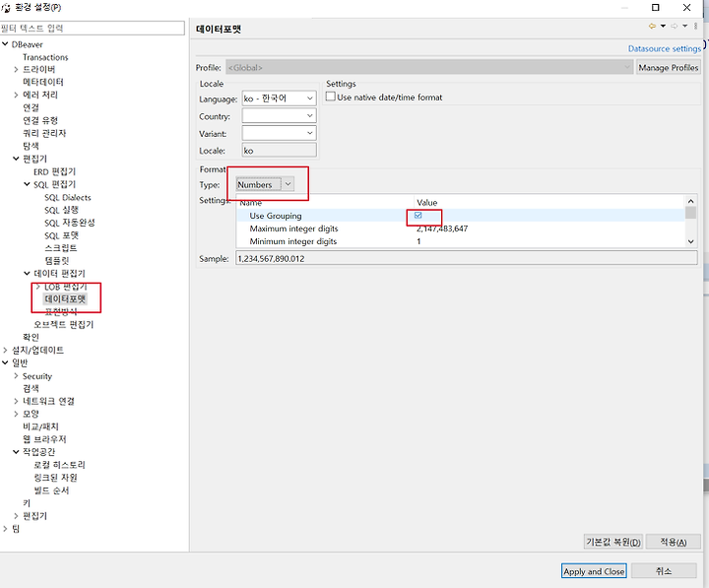The height and width of the screenshot is (588, 709).
Task: Collapse the 일반 tree node
Action: pyautogui.click(x=5, y=362)
